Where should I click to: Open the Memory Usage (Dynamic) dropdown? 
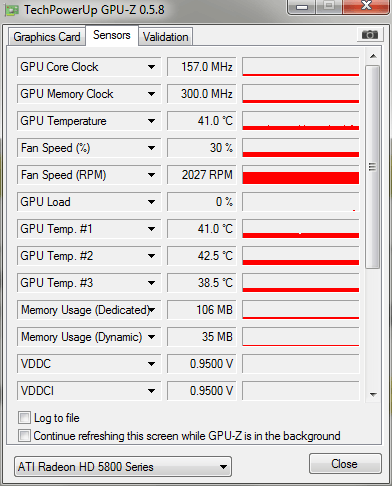(x=151, y=337)
